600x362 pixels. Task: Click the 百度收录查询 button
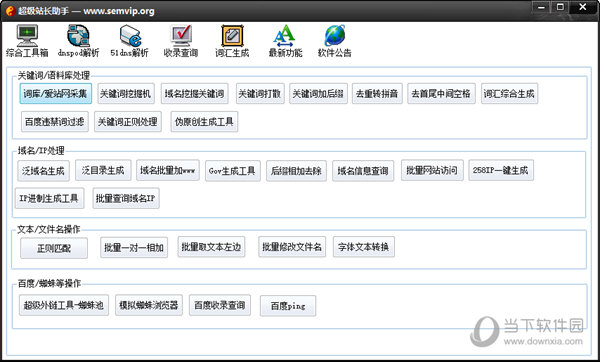[220, 305]
